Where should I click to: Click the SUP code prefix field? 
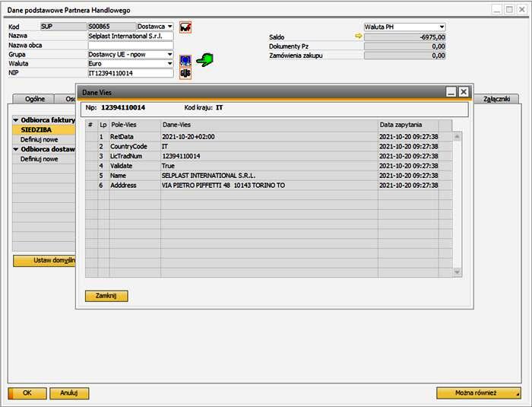tap(63, 27)
